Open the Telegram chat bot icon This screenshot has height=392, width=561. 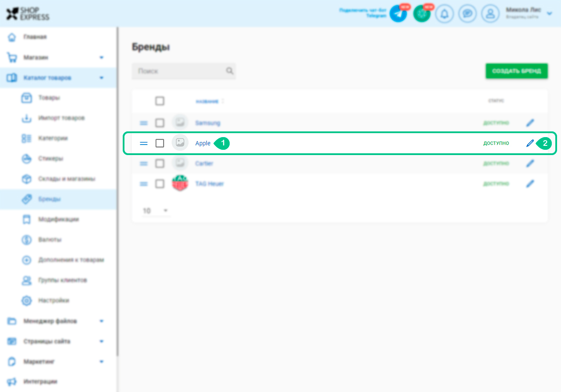coord(398,14)
